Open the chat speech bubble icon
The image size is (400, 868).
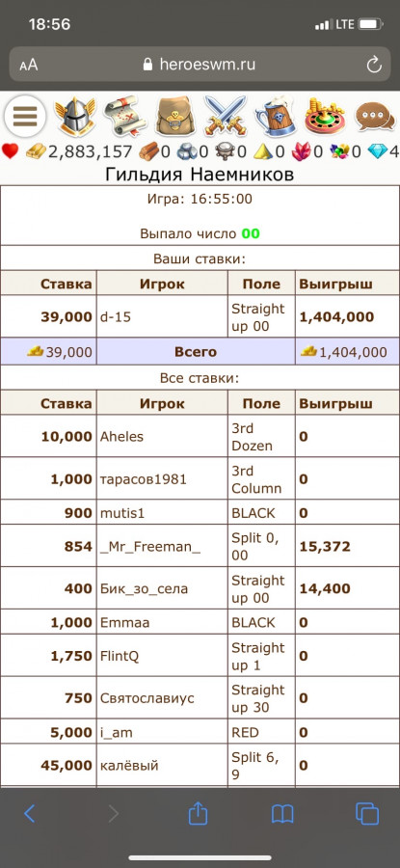[x=375, y=117]
